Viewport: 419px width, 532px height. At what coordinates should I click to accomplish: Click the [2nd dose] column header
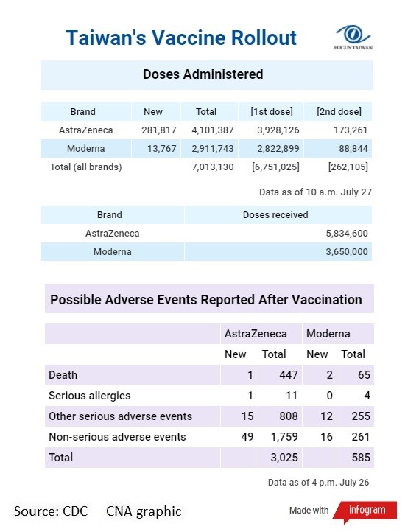339,111
